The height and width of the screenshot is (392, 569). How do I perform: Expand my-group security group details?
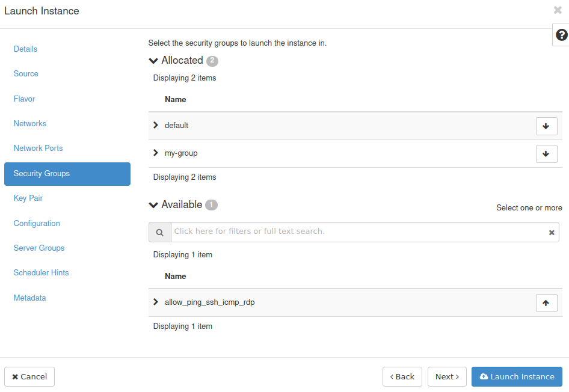[x=156, y=153]
